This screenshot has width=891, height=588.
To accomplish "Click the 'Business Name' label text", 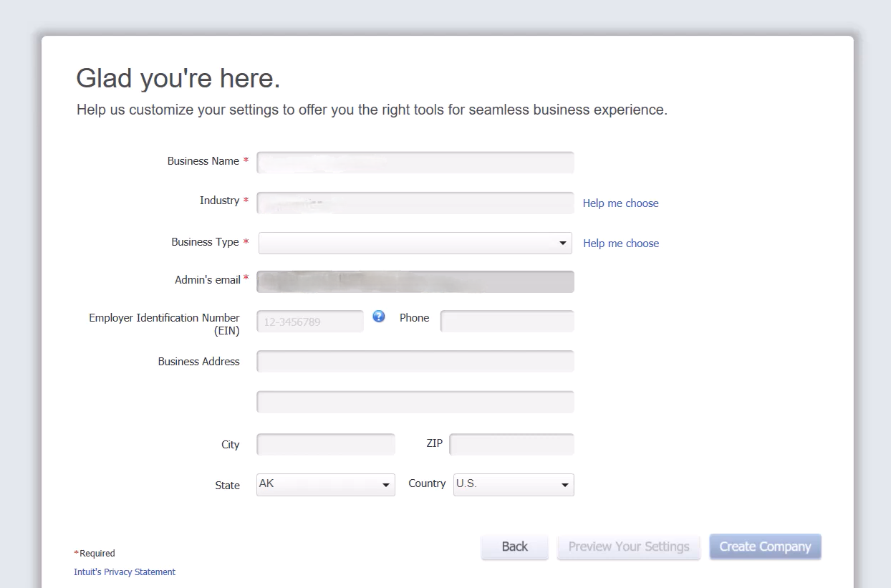I will (203, 161).
